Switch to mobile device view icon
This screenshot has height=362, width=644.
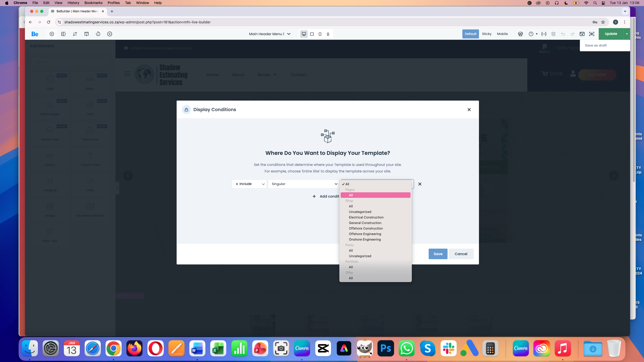point(328,34)
